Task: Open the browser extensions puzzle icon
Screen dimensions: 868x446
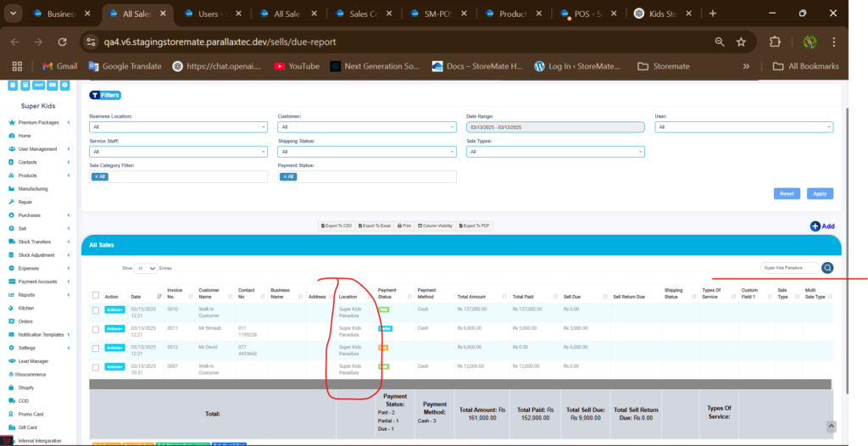Action: 775,42
